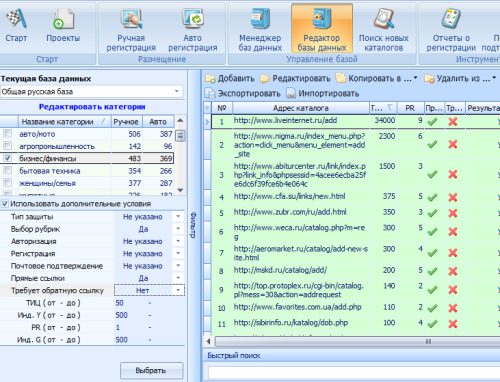Sort categories by Ручное column
Image resolution: width=500 pixels, height=382 pixels.
pos(126,122)
